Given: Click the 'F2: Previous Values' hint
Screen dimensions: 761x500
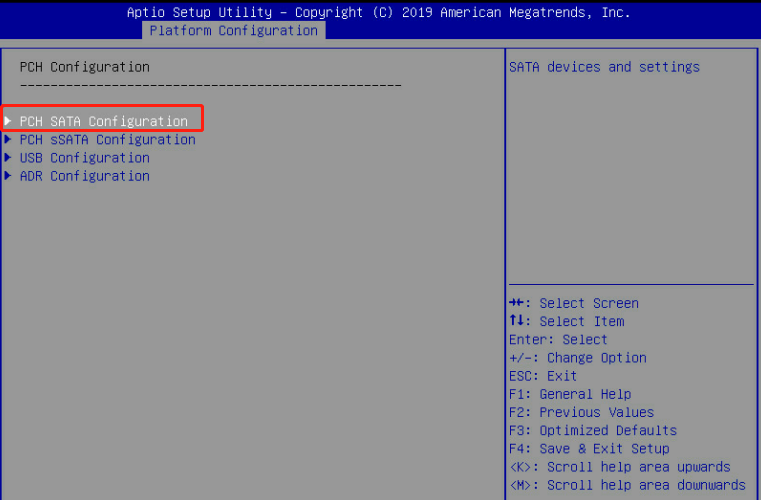Looking at the screenshot, I should 581,412.
